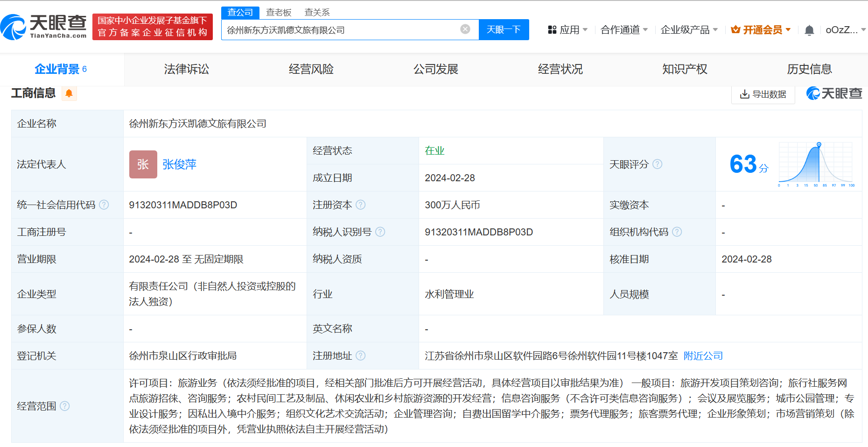Click the TianYanCha logo in header
The width and height of the screenshot is (868, 447).
click(x=44, y=27)
